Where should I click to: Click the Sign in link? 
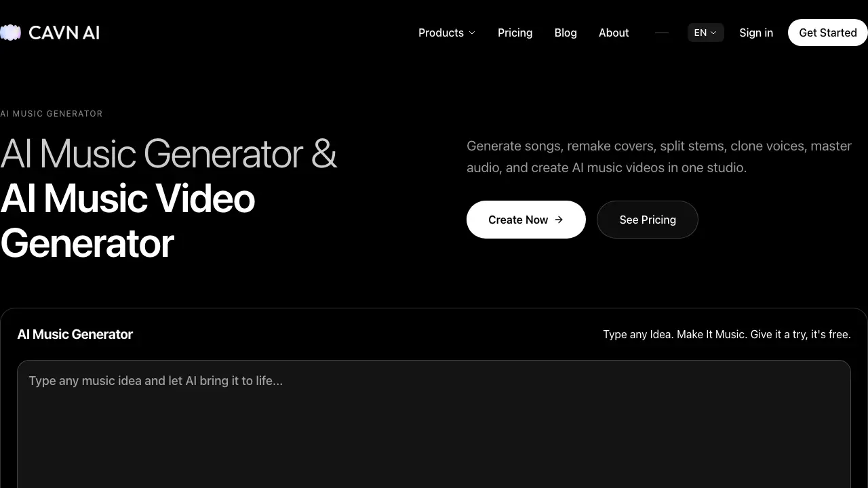point(756,33)
